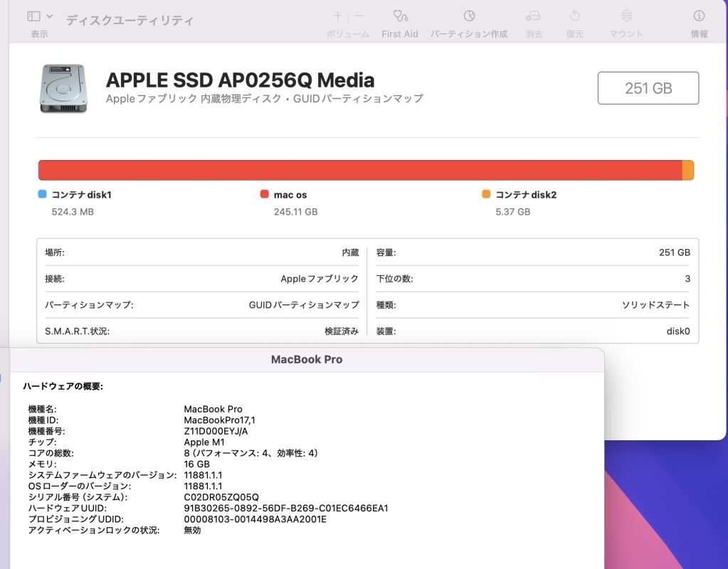Click the provisioning UDID value
Viewport: 728px width, 569px height.
255,519
